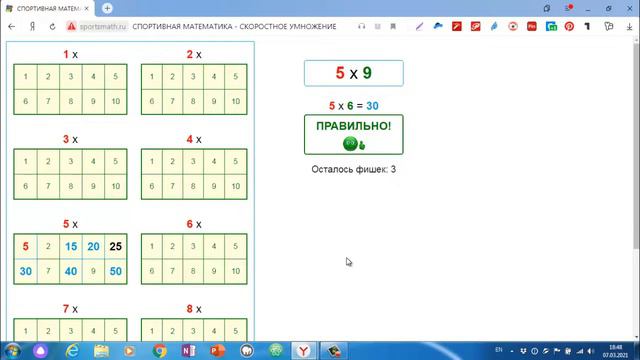
Task: Select the СПОРТИВНАЯ МАТЕМАТИКА browser tab
Action: pos(48,8)
